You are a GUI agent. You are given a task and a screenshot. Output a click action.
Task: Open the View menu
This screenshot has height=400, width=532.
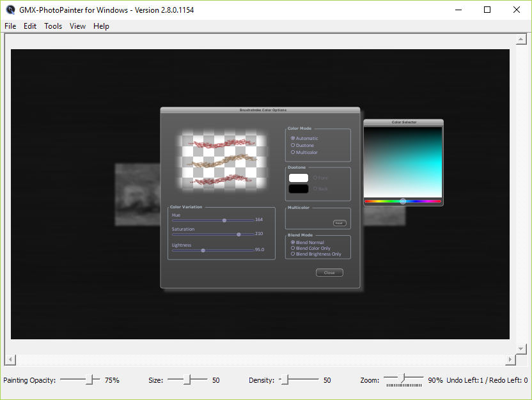pyautogui.click(x=77, y=26)
